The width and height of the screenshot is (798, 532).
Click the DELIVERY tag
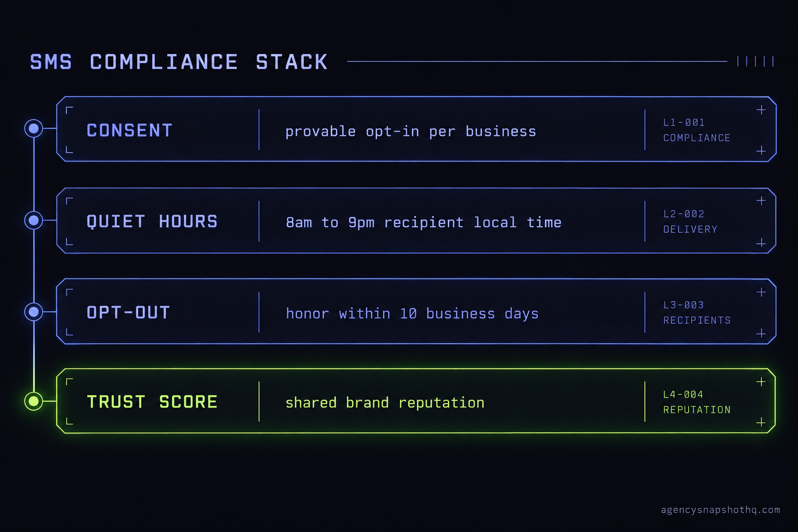(690, 229)
